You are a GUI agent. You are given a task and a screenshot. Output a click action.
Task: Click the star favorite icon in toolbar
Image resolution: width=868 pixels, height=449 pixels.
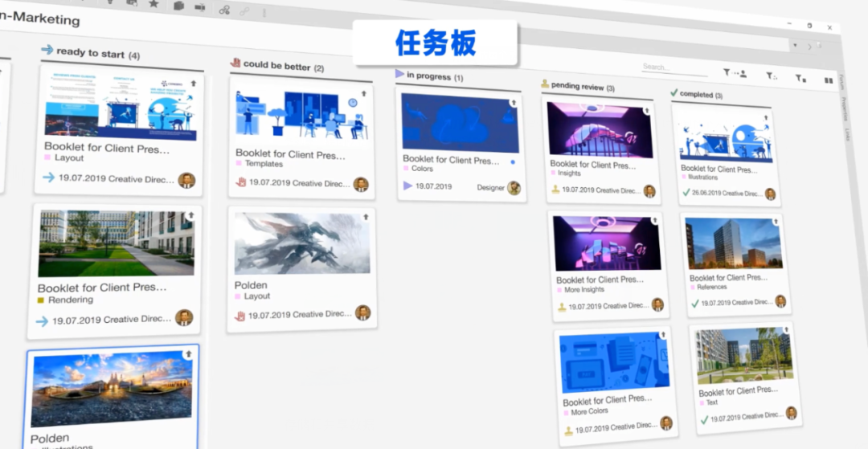[154, 3]
